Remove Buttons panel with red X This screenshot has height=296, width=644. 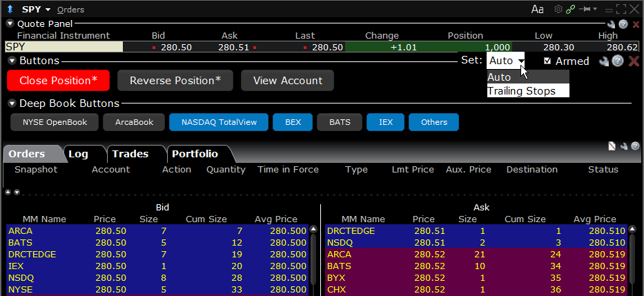point(634,61)
